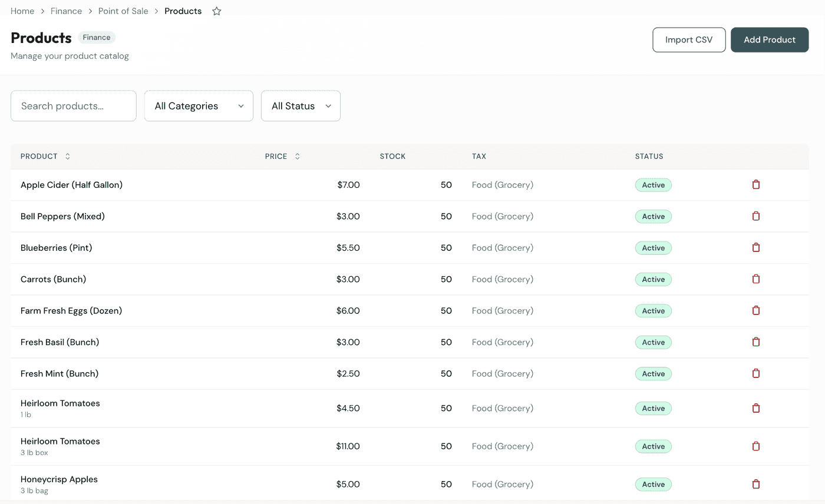Delete the Apple Cider (Half Gallon) product

click(x=756, y=184)
